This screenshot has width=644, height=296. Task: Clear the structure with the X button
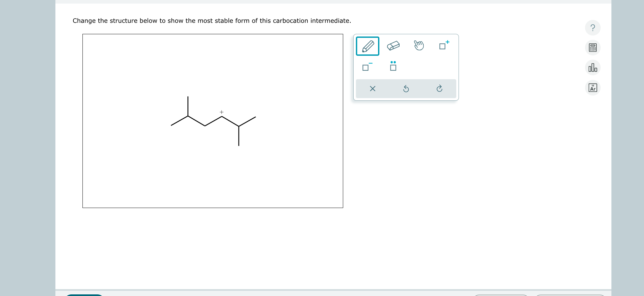tap(373, 89)
